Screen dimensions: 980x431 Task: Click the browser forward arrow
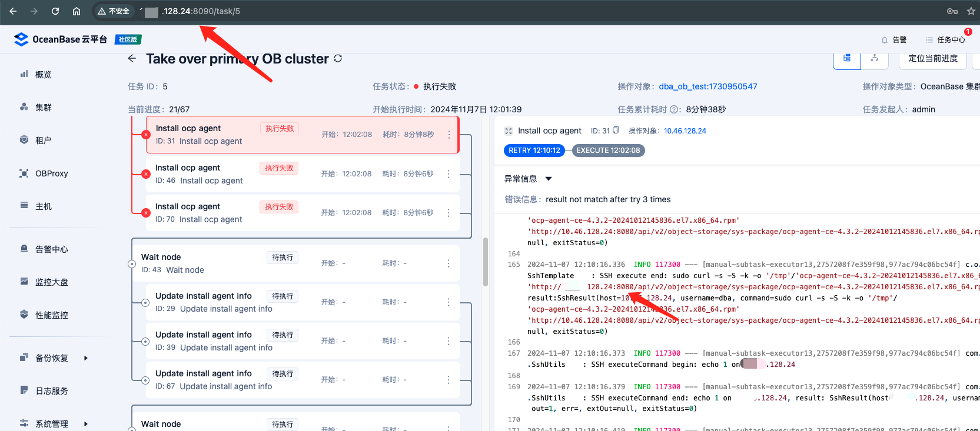(x=34, y=11)
